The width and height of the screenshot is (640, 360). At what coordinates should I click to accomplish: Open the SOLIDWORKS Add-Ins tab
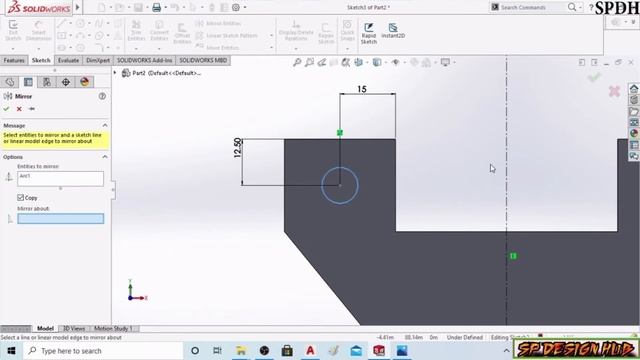144,60
